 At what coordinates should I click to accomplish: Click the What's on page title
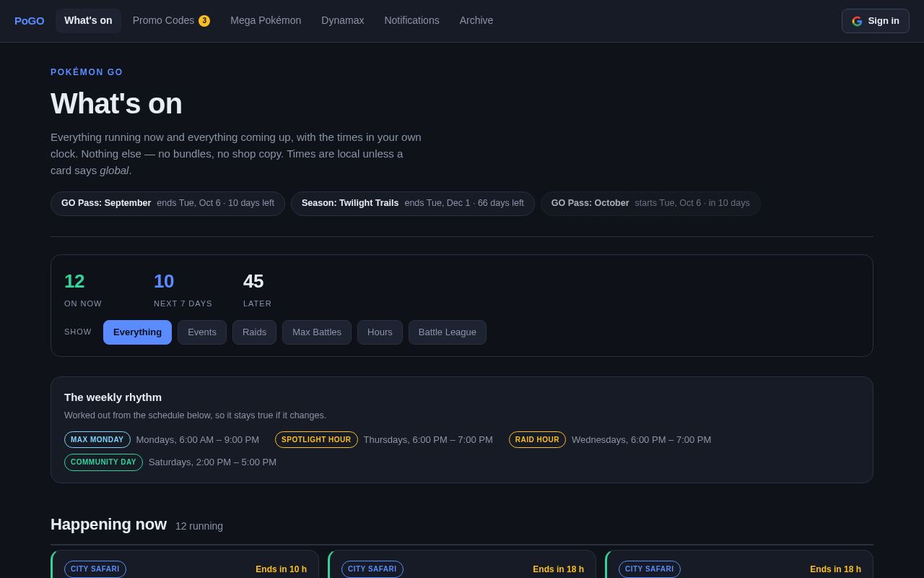click(116, 103)
